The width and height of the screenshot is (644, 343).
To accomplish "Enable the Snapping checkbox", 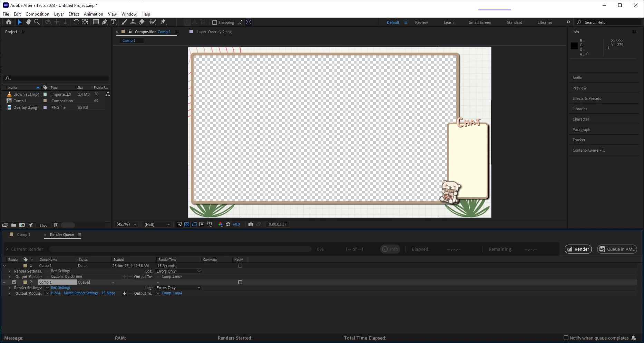I will (x=215, y=22).
